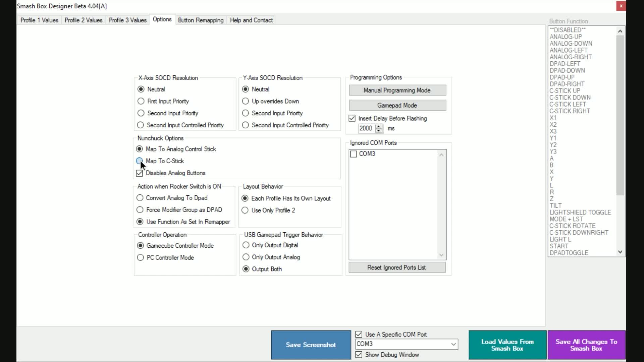Image resolution: width=644 pixels, height=362 pixels.
Task: Decrease delay with spinner down arrow
Action: 379,130
